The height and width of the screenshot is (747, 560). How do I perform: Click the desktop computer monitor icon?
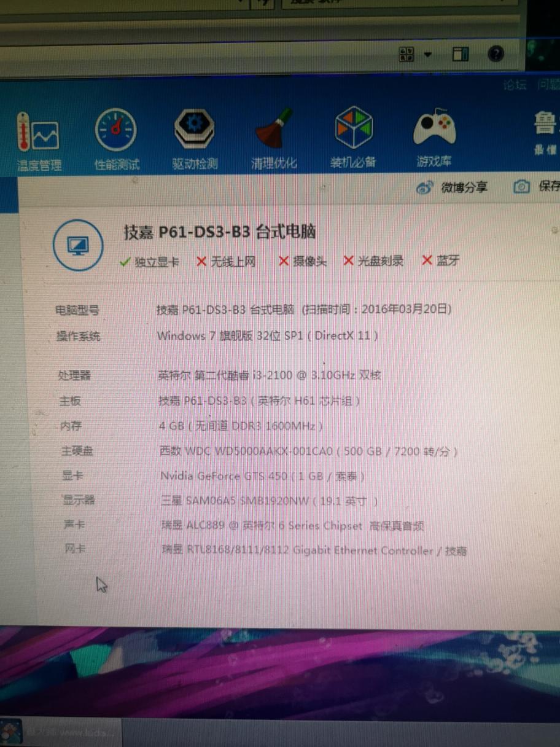click(x=78, y=246)
